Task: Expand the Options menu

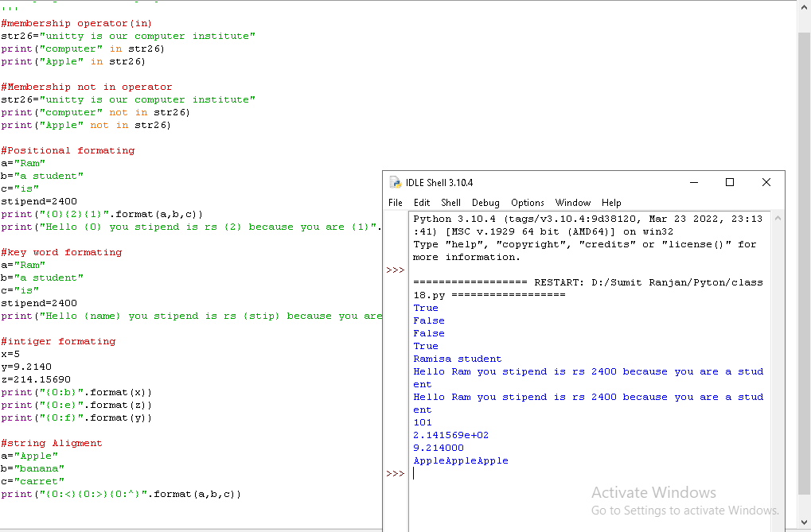Action: (527, 203)
